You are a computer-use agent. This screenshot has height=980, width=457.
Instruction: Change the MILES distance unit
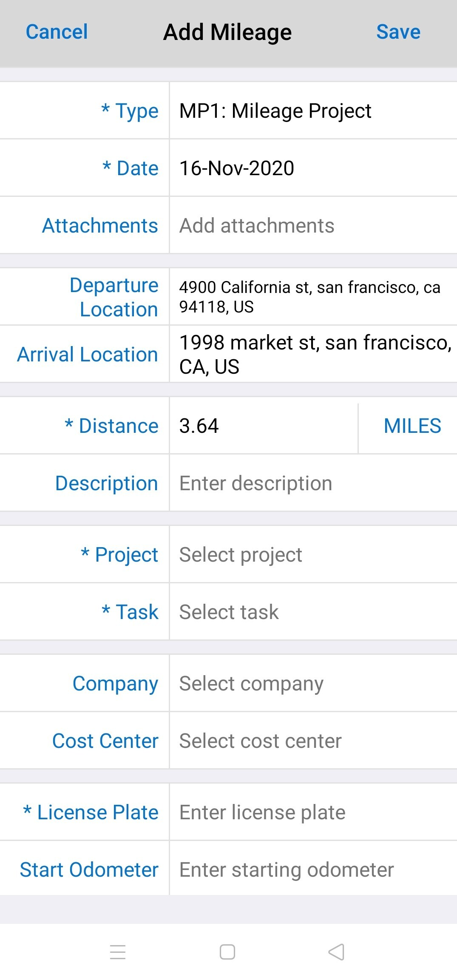[412, 426]
